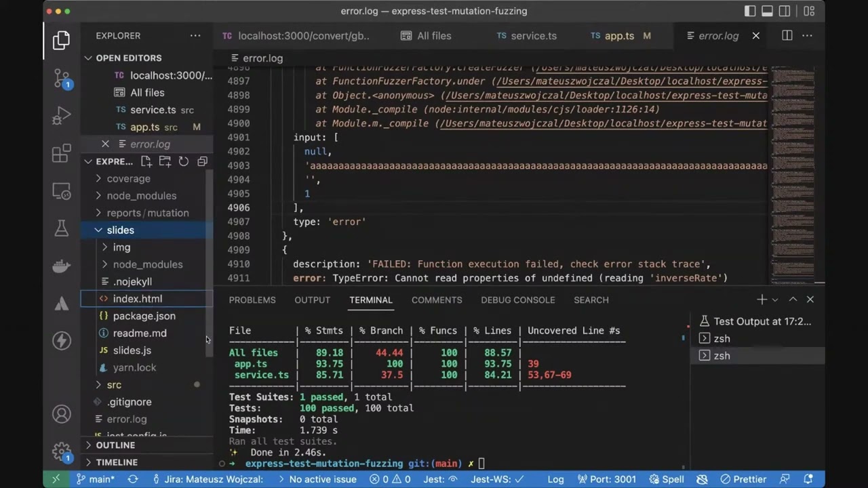This screenshot has width=868, height=488.
Task: Click the Jira: Mateusz Wojczal status item
Action: (208, 479)
